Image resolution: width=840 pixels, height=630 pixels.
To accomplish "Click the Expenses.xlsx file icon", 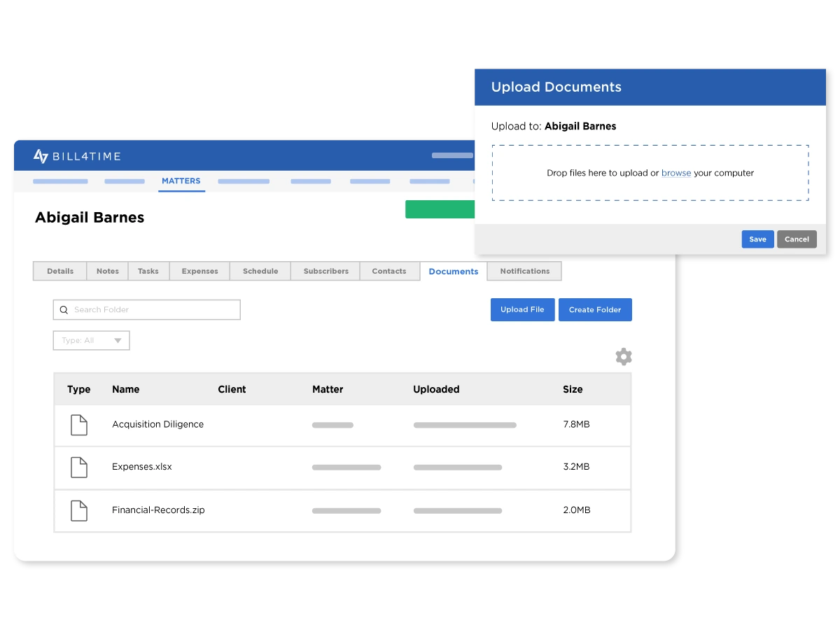I will tap(79, 467).
